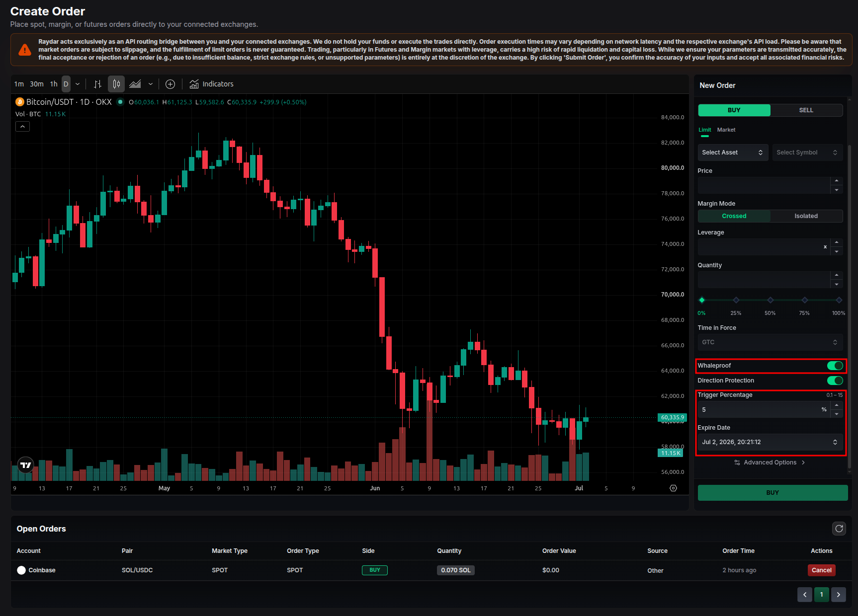The width and height of the screenshot is (858, 616).
Task: Select the SELL side tab
Action: [x=806, y=110]
